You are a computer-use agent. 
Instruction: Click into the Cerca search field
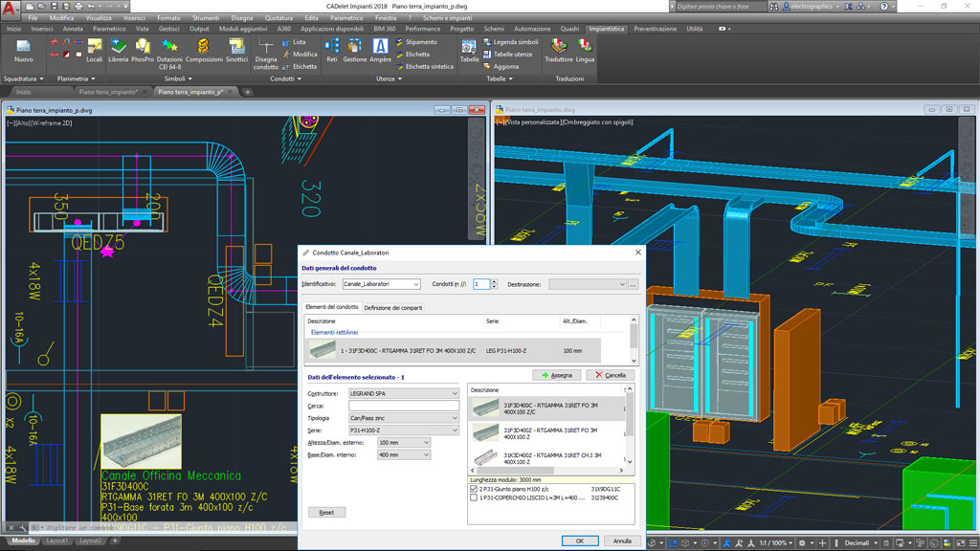point(403,406)
